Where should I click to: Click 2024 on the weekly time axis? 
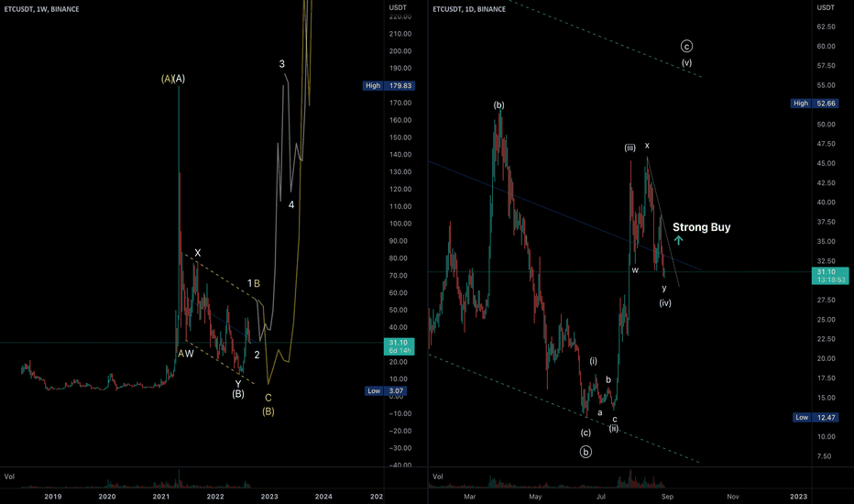coord(323,497)
